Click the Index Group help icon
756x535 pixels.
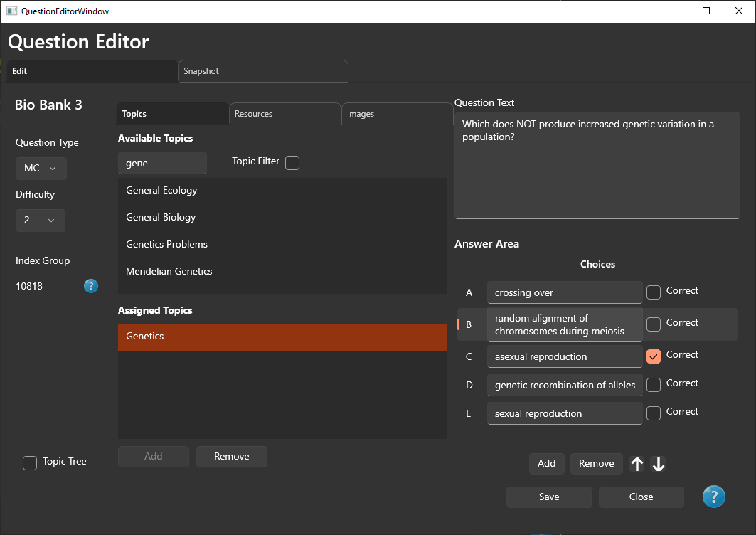[x=90, y=286]
